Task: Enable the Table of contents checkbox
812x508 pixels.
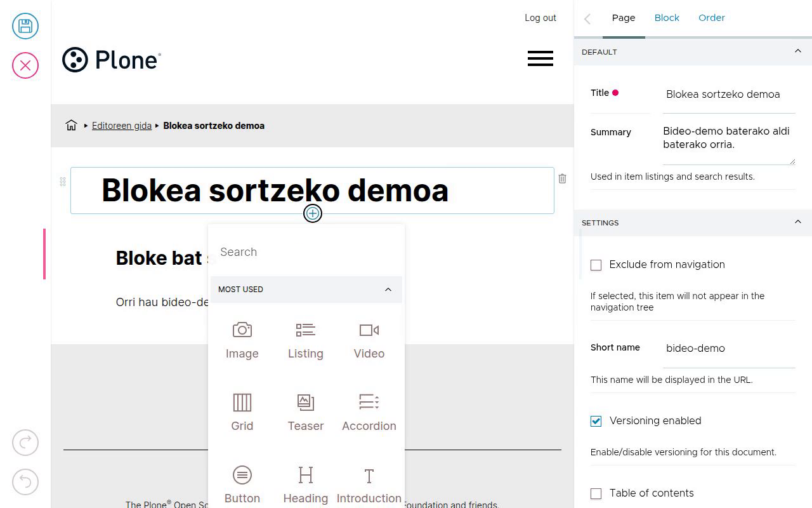Action: coord(596,493)
